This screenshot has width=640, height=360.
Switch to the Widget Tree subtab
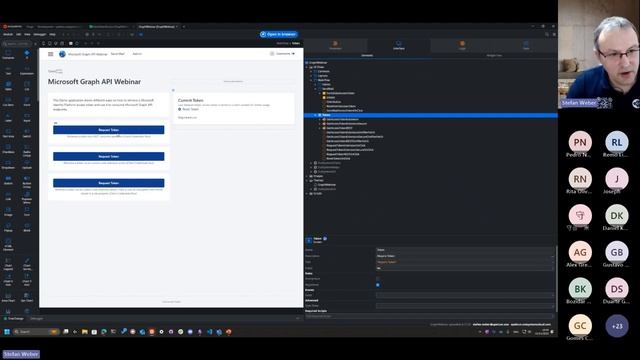[494, 55]
